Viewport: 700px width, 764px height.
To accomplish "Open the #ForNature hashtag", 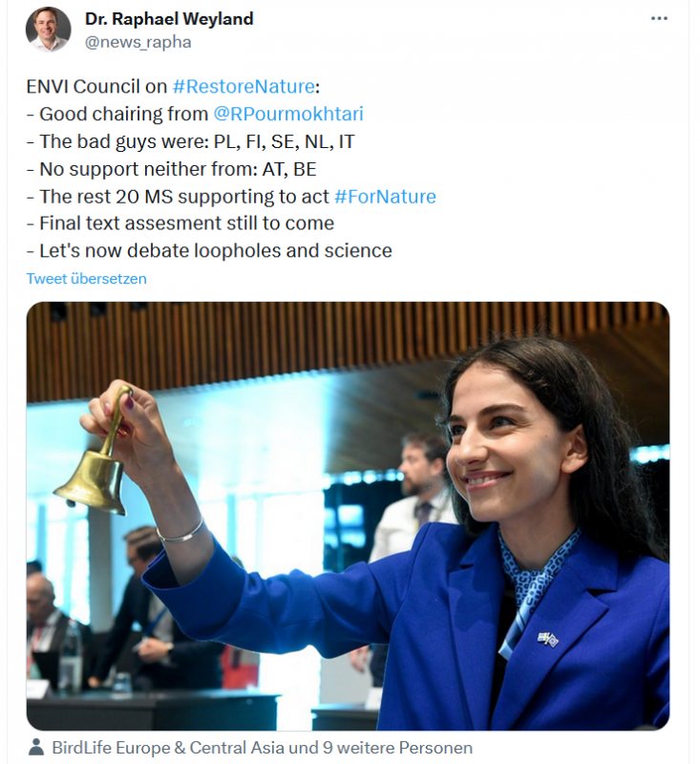I will click(385, 197).
